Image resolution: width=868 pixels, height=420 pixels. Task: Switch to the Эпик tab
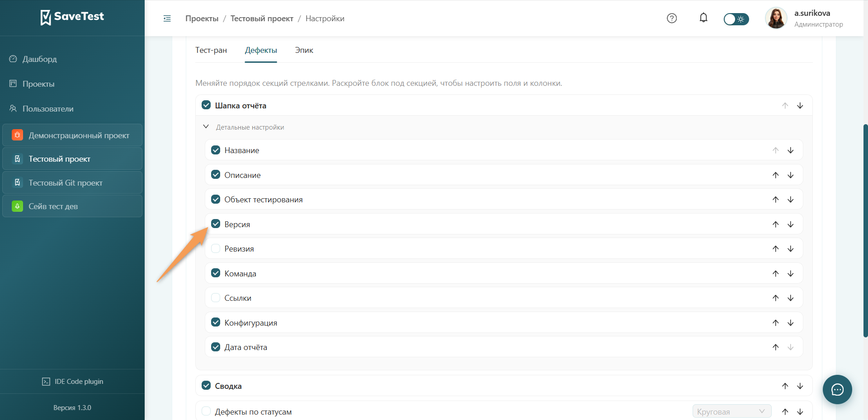click(x=304, y=50)
